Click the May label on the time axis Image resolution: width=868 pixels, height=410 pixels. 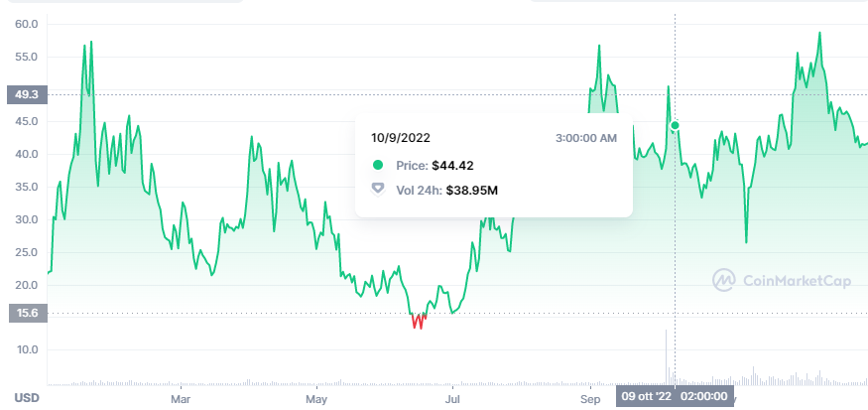316,399
